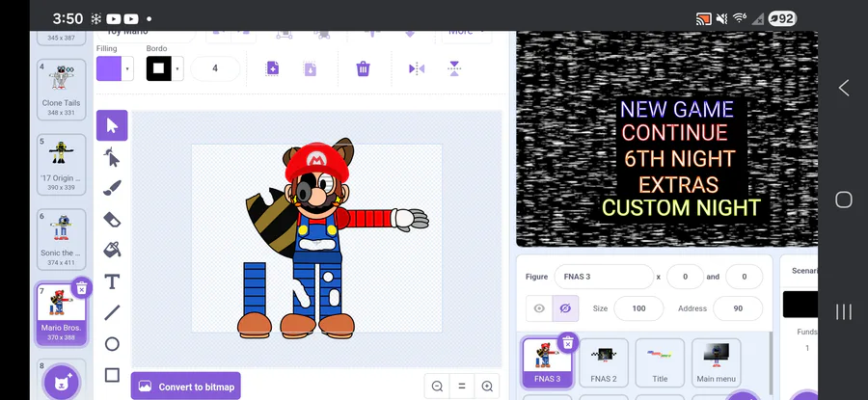
Task: Tap the cast icon in status bar
Action: click(x=703, y=19)
